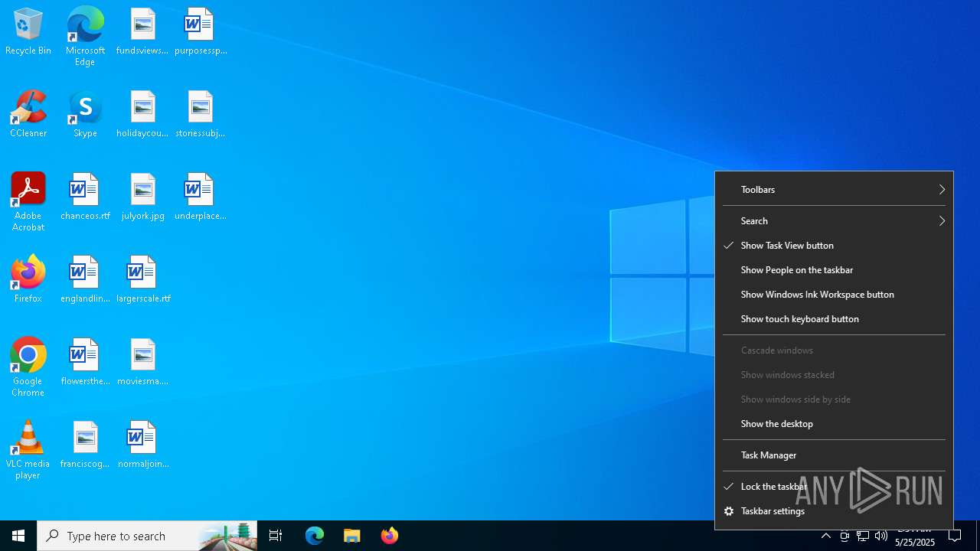Select the Firefox desktop shortcut

28,279
